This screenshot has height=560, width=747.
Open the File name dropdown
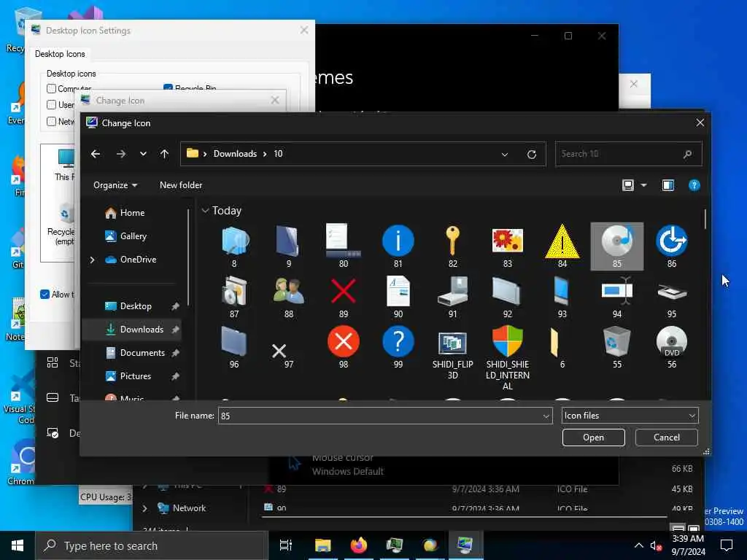tap(546, 416)
